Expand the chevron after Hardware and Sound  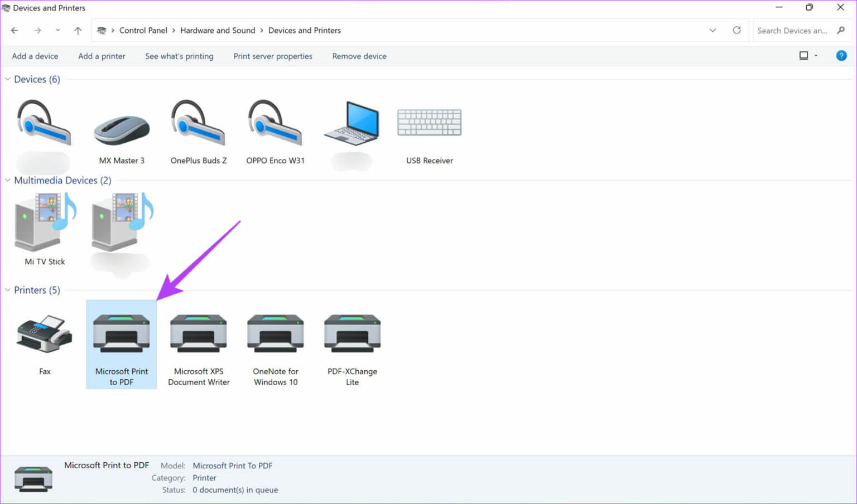[x=262, y=30]
